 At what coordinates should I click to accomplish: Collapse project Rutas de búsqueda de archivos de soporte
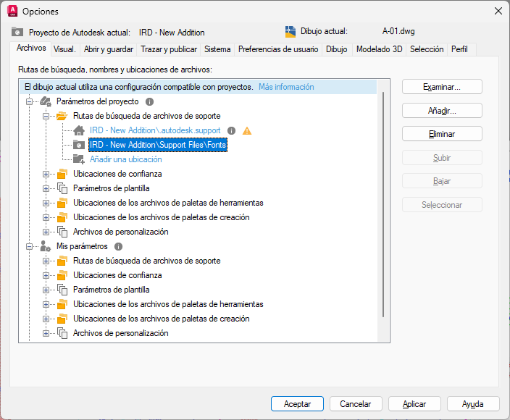pyautogui.click(x=46, y=116)
